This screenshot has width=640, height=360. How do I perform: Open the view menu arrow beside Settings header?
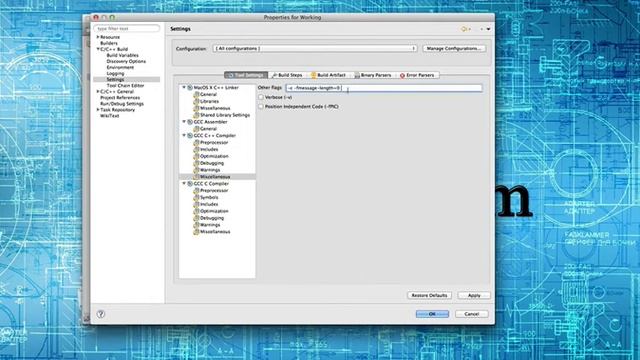click(488, 29)
